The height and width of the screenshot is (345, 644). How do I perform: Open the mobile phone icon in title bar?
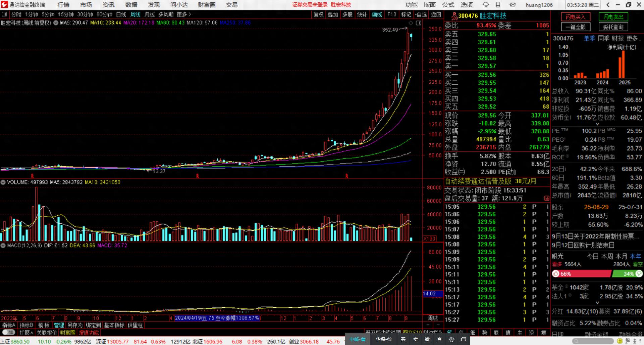coord(498,5)
